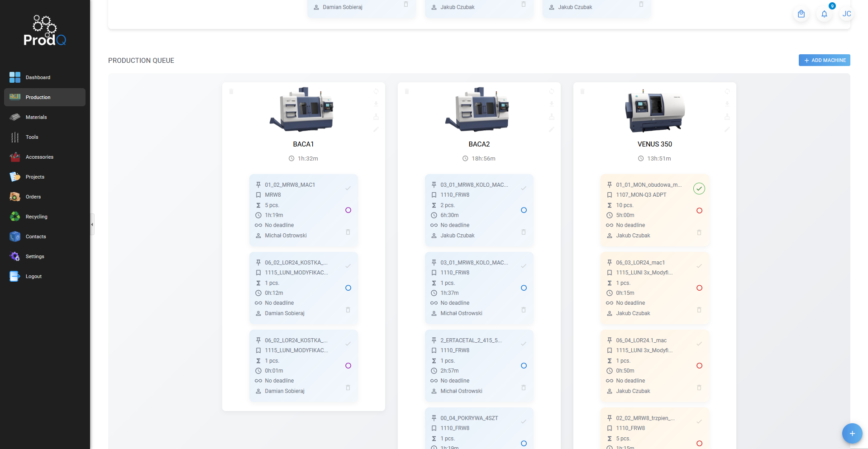Click Logout at the bottom of the sidebar
Image resolution: width=868 pixels, height=449 pixels.
33,276
